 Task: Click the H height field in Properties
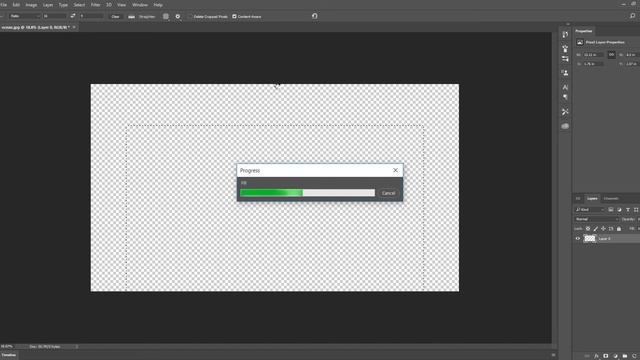tap(633, 55)
